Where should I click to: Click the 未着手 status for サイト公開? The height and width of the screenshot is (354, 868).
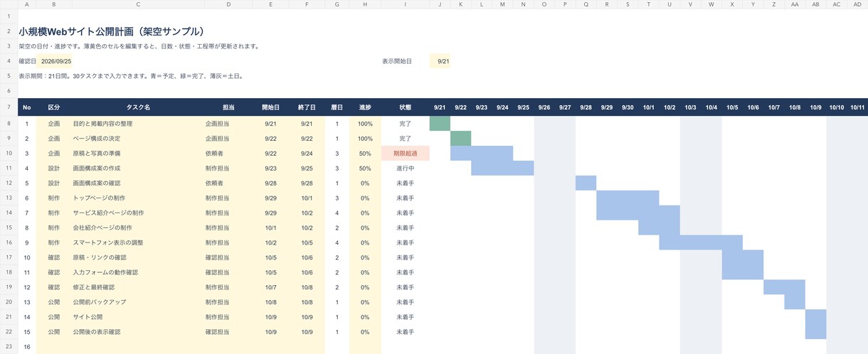tap(406, 317)
